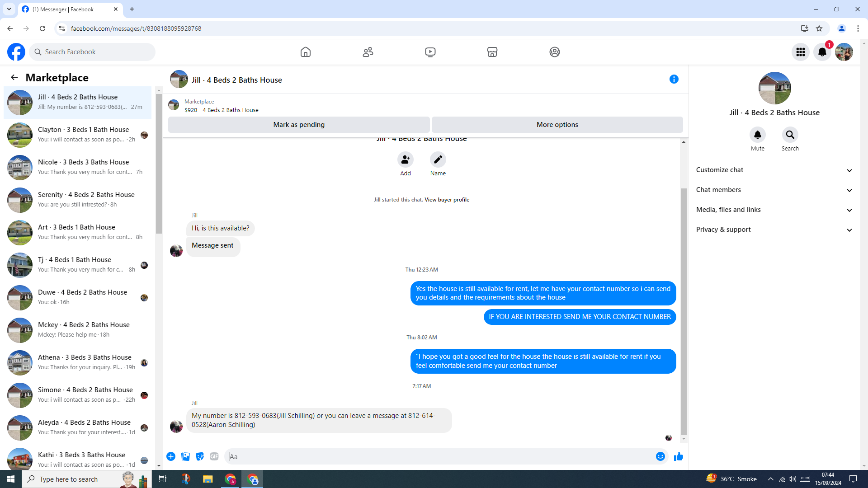
Task: Open chat with Athena · 3 Beds 3 Baths House
Action: [x=78, y=362]
